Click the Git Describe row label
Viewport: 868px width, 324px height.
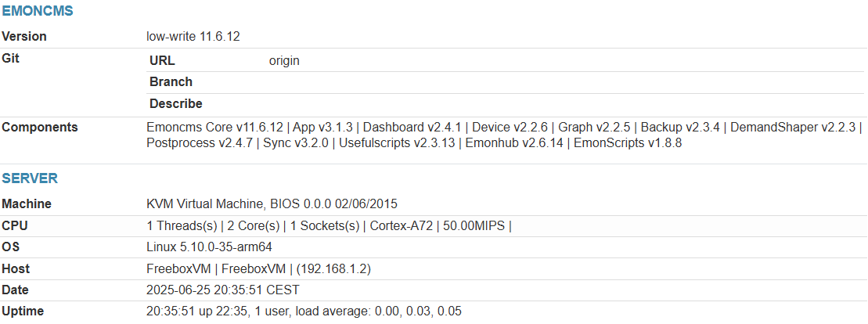pos(176,103)
